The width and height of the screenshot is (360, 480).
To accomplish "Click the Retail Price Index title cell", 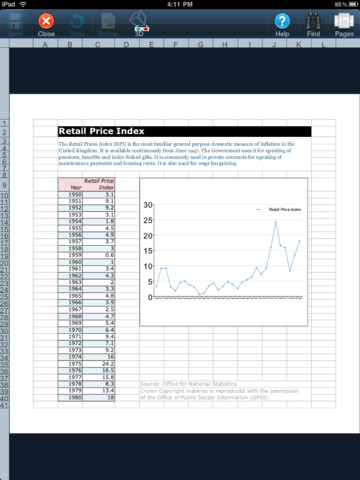I will point(185,131).
